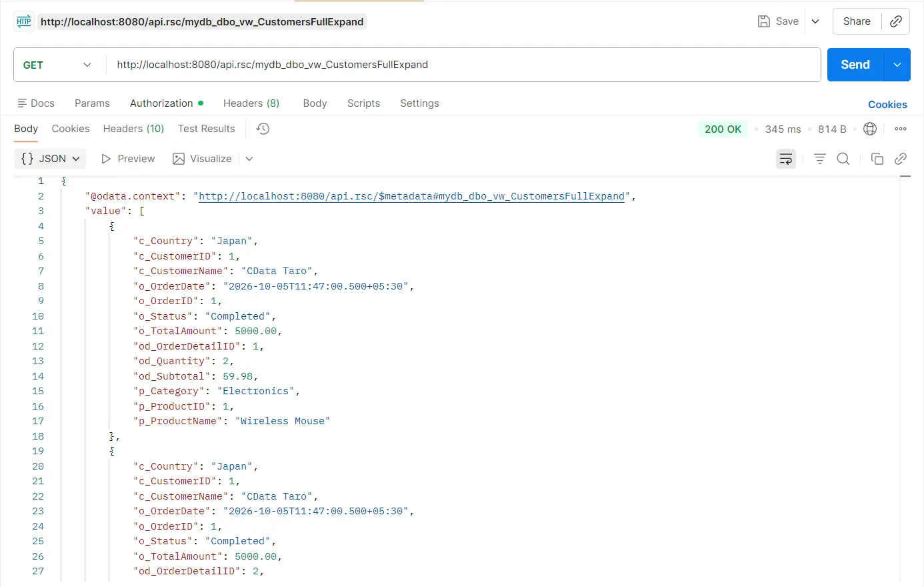Open the Settings tab
This screenshot has width=924, height=587.
point(419,103)
